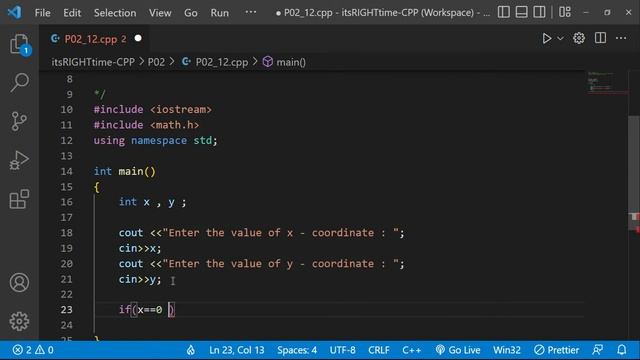
Task: Change line ending via CRLF entry
Action: [379, 350]
